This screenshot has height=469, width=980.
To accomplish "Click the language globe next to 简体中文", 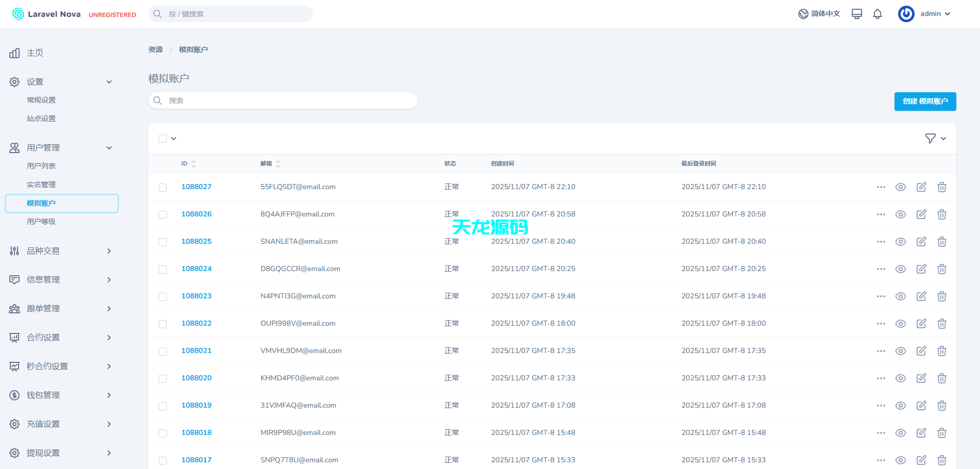I will point(803,14).
